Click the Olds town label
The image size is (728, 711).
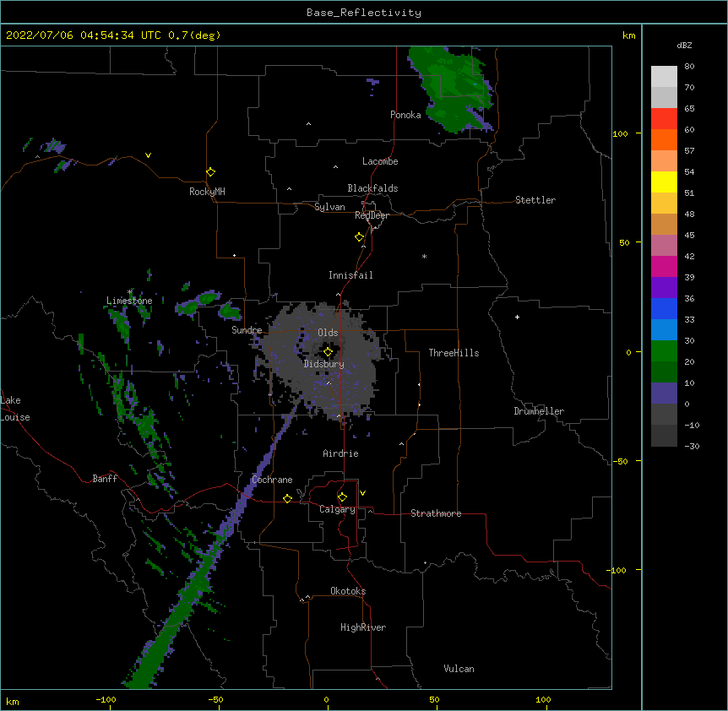click(x=328, y=333)
